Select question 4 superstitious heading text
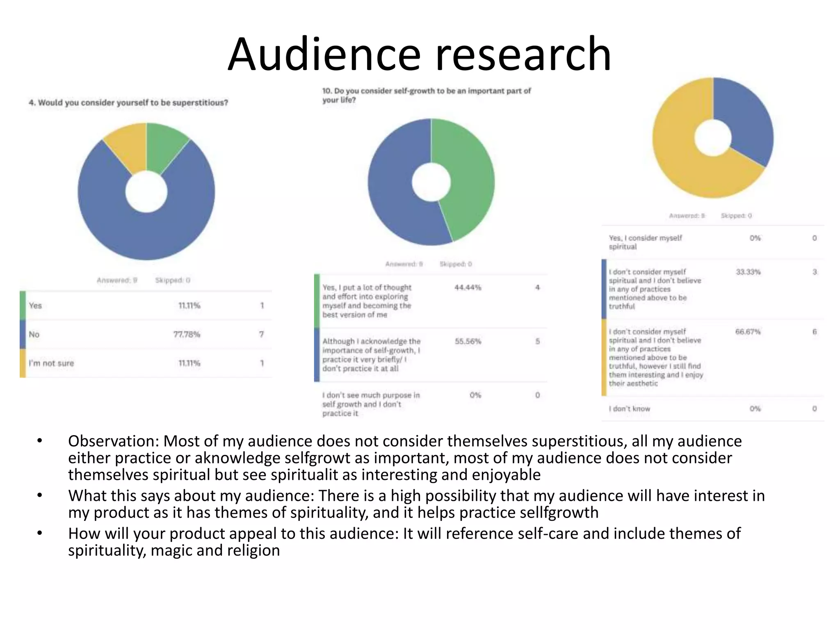Viewport: 840px width, 630px height. (128, 103)
